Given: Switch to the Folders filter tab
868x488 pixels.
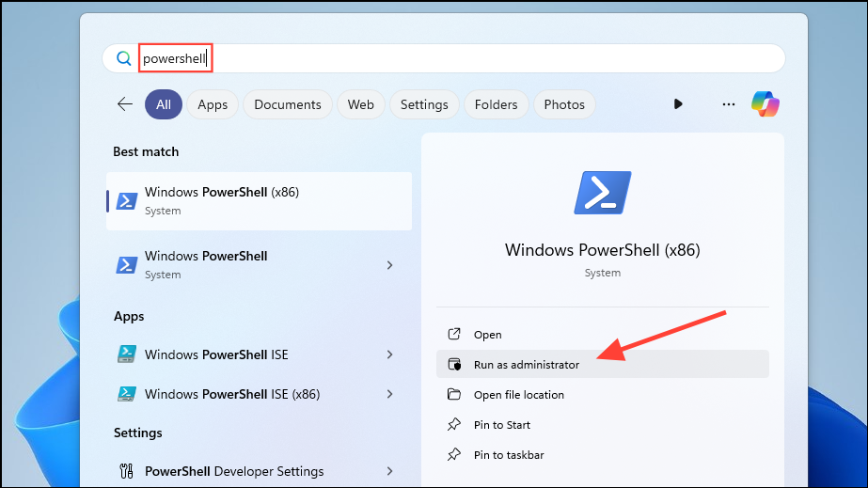Looking at the screenshot, I should tap(496, 104).
